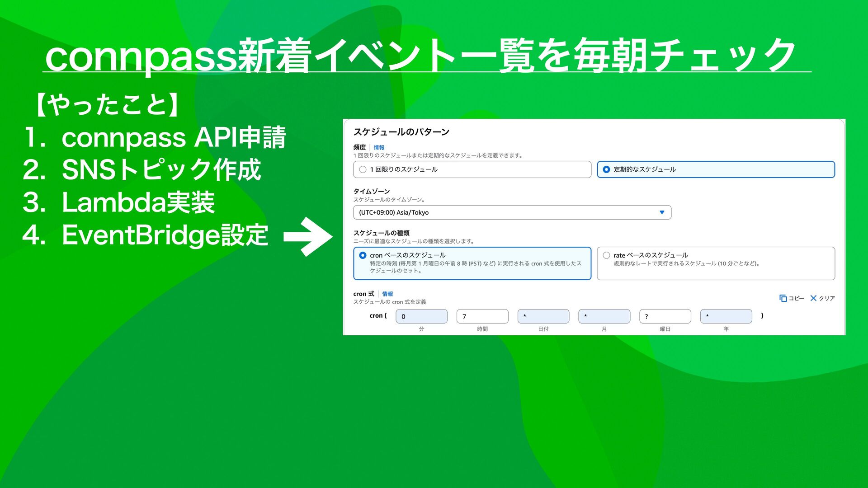Click the cron 時間 field containing 7

click(482, 316)
